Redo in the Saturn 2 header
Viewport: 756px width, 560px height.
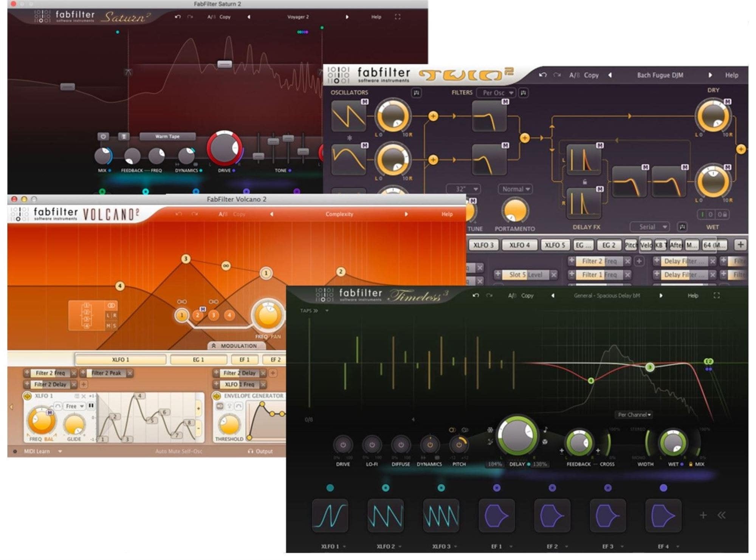click(190, 17)
